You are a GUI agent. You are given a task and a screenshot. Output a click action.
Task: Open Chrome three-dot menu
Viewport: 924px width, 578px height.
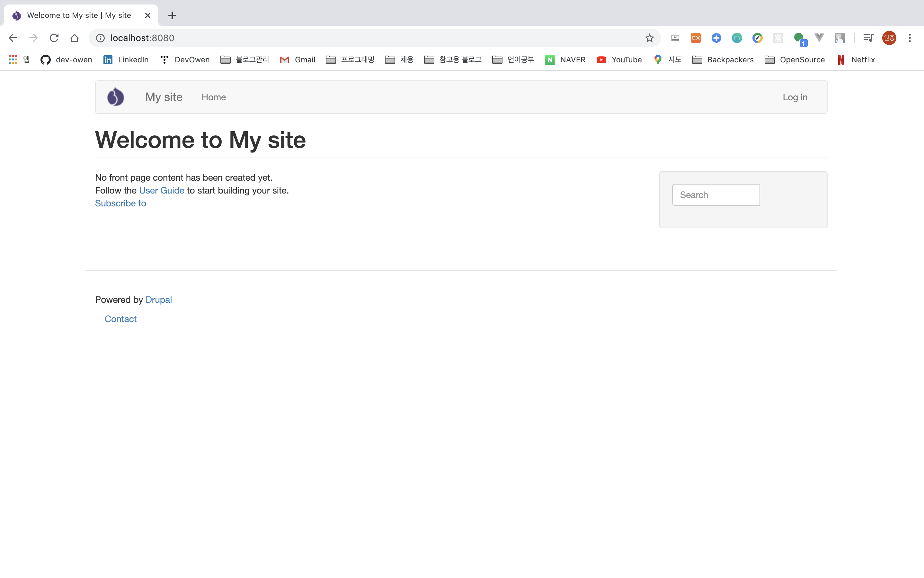910,38
